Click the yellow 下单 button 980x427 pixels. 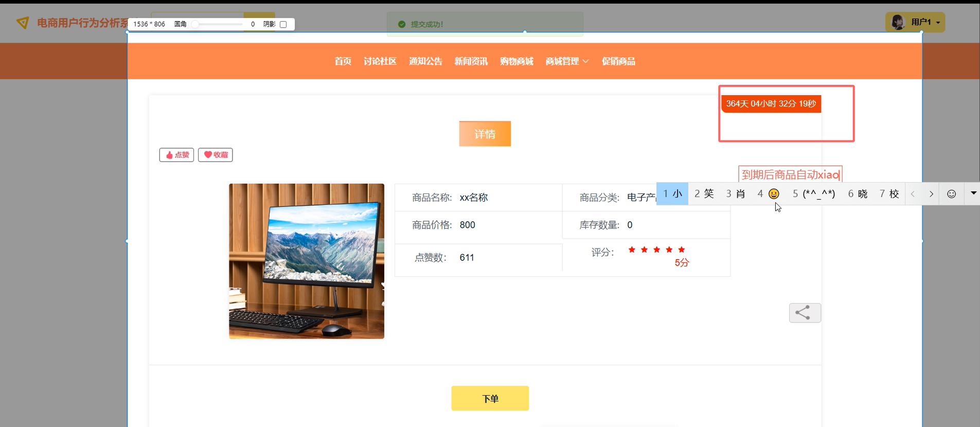[490, 398]
